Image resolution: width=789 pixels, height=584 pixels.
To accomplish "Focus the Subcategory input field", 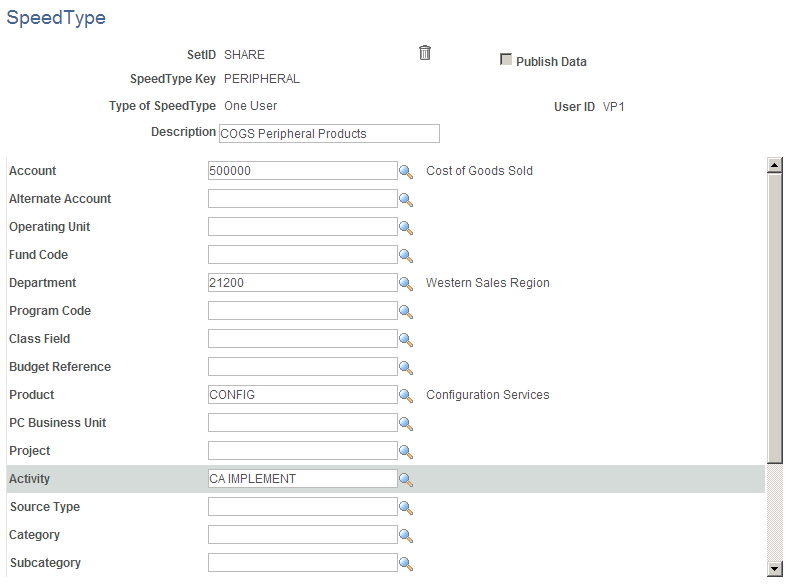I will [x=302, y=562].
